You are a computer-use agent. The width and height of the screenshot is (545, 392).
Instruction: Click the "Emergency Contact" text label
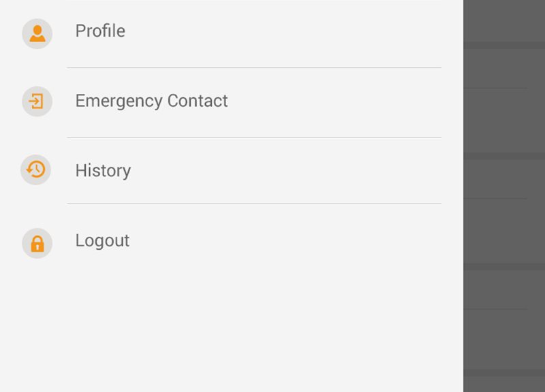click(x=151, y=101)
